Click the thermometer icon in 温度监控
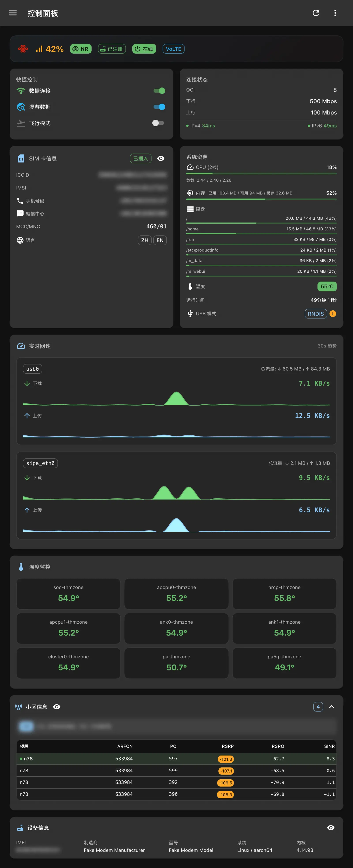Screen dimensions: 353x868 point(21,567)
